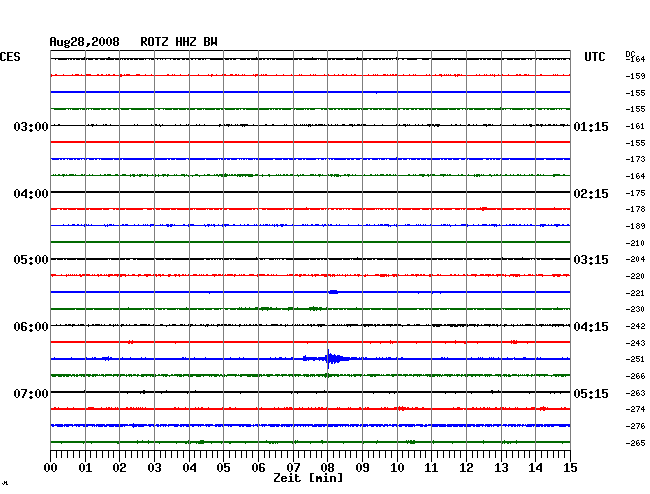Click minute 08 on the Zeit axis

(327, 468)
